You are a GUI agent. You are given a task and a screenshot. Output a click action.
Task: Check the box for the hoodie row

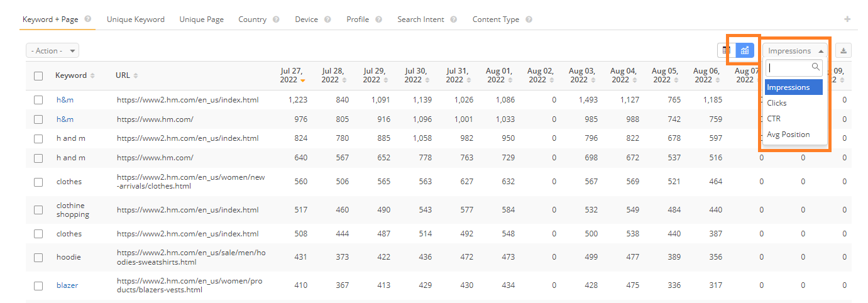click(38, 257)
